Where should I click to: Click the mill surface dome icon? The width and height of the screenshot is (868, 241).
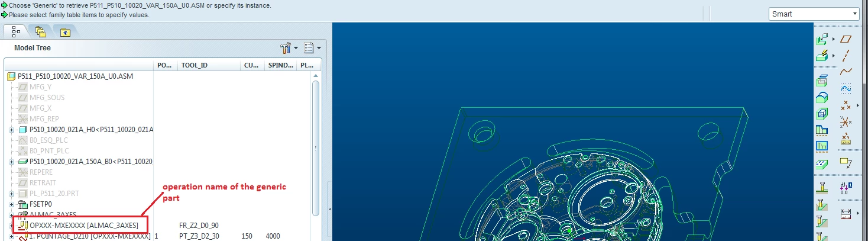point(822,97)
